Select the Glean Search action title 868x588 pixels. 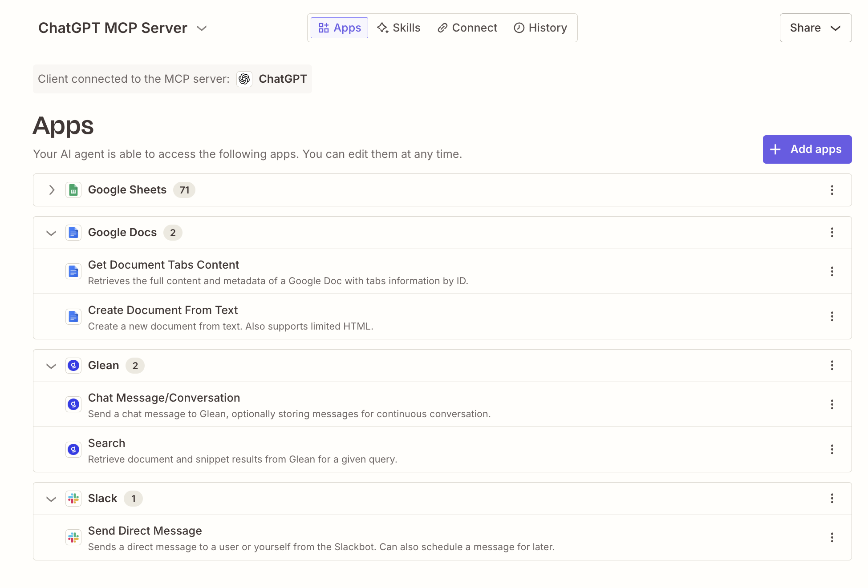click(x=107, y=443)
